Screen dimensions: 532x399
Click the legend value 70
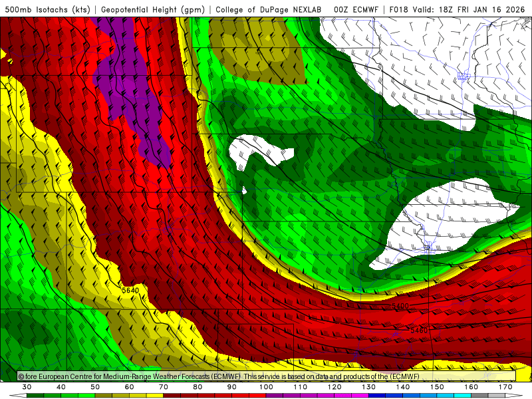(164, 387)
